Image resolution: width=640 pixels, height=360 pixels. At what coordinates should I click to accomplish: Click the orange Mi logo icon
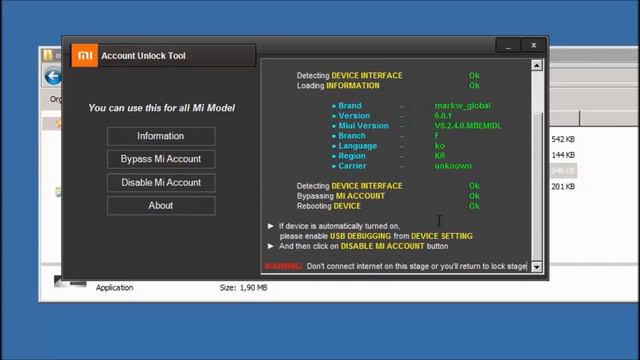coord(84,55)
